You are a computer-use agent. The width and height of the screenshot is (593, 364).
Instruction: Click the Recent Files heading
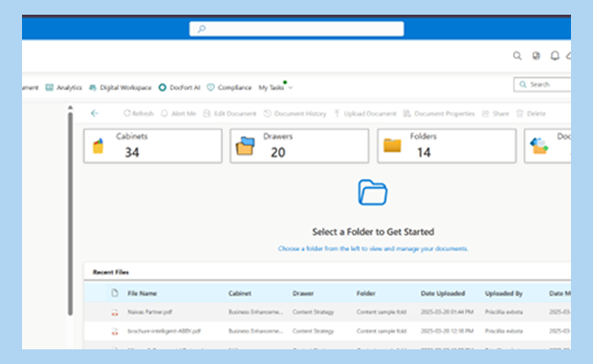[x=111, y=272]
